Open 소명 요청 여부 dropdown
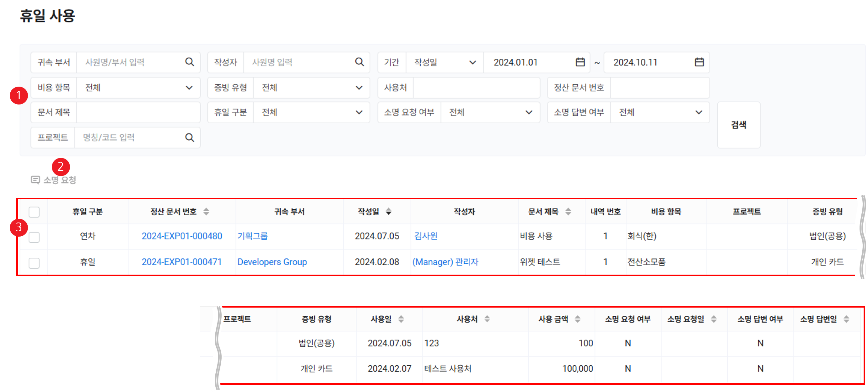 [490, 112]
